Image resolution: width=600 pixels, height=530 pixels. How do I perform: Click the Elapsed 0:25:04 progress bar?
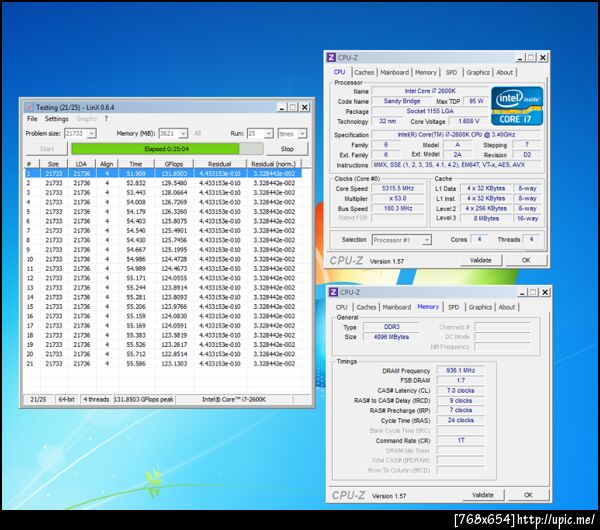point(167,149)
